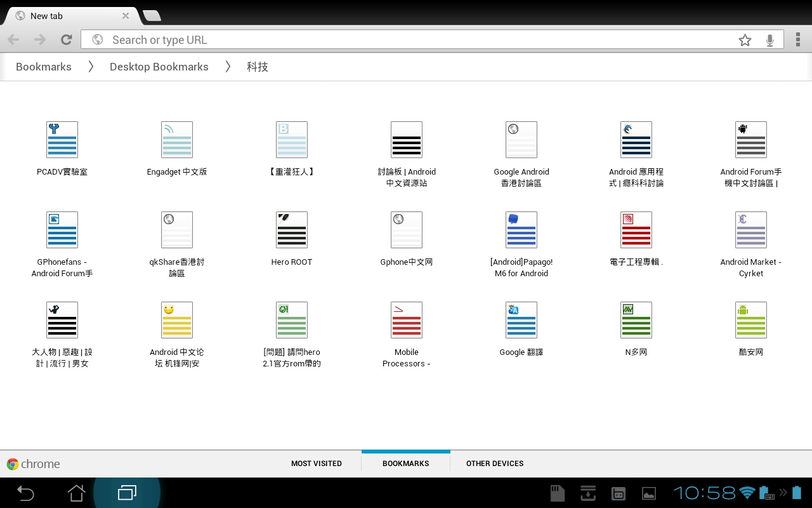812x508 pixels.
Task: Click the PCADV實驗室 label text
Action: tap(62, 171)
